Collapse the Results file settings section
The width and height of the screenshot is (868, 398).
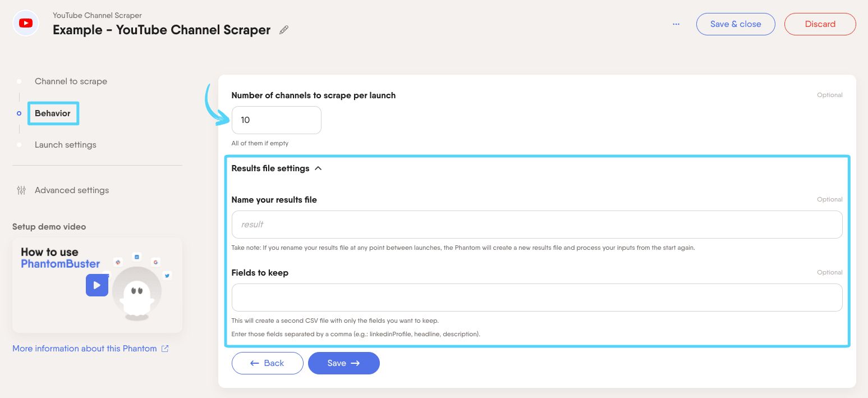318,168
